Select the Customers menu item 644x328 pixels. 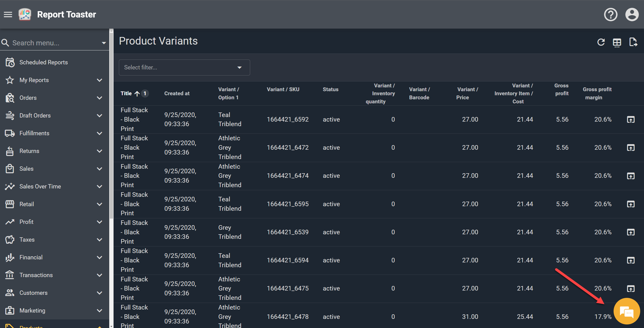pyautogui.click(x=33, y=293)
